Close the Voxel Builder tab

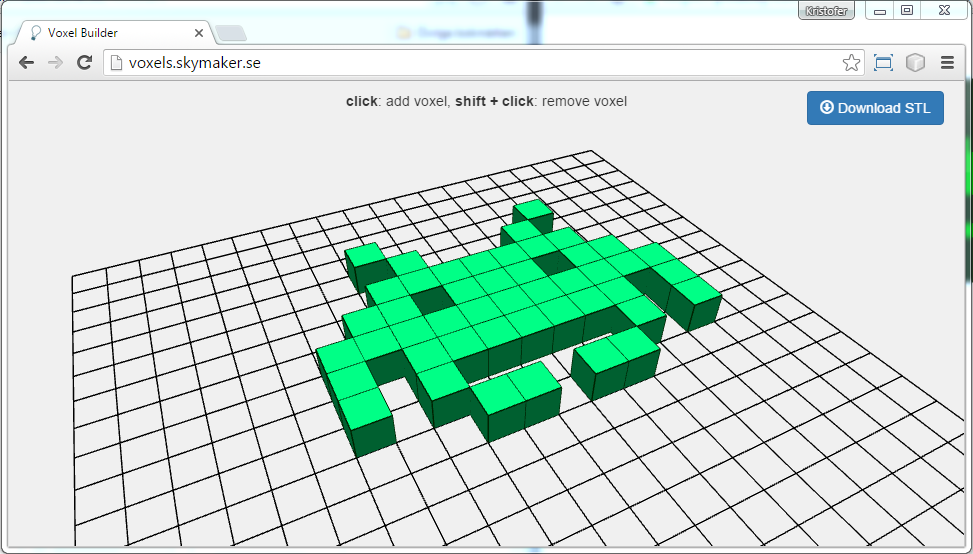coord(199,33)
